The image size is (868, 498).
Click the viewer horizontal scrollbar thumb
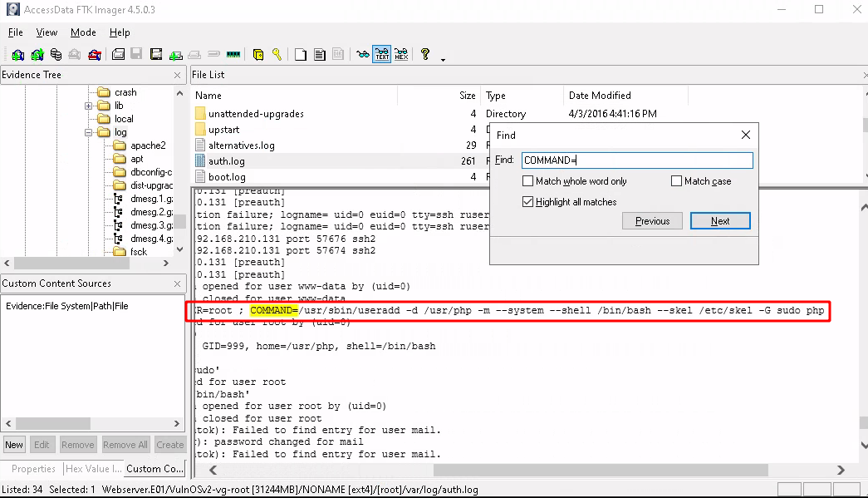(x=601, y=470)
